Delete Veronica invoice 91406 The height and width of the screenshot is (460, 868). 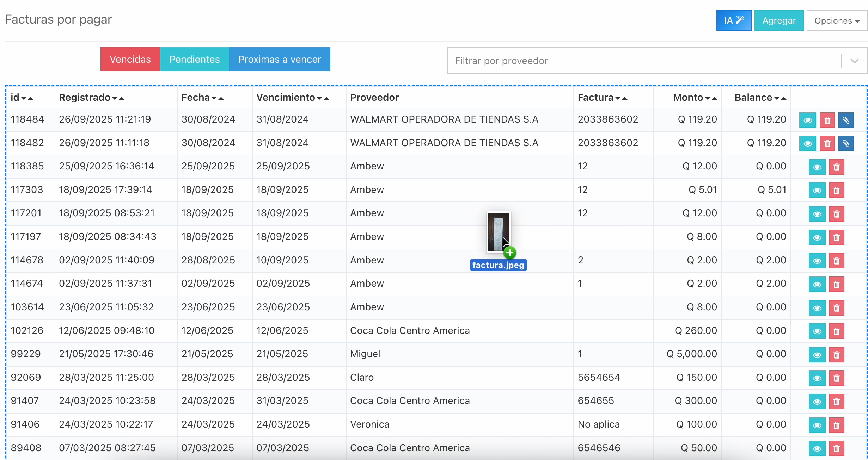pyautogui.click(x=837, y=425)
